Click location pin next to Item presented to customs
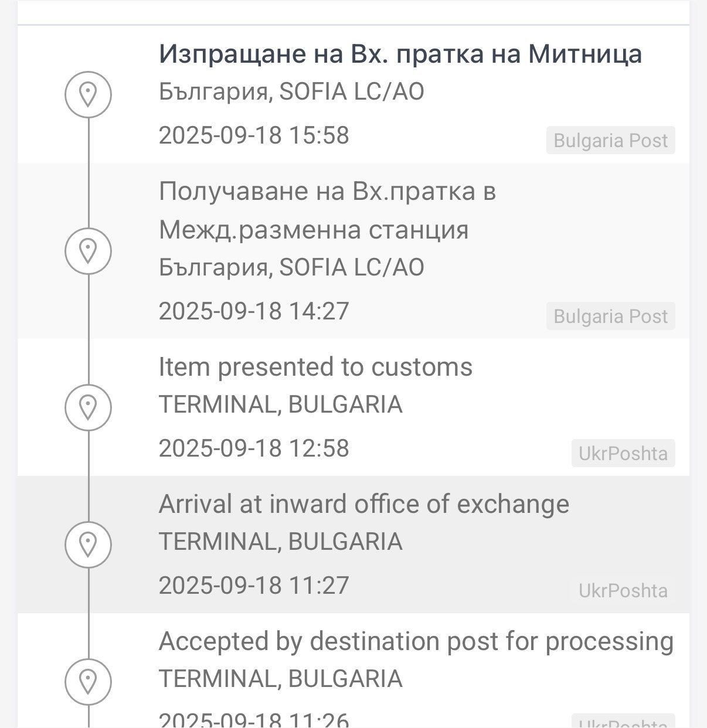Image resolution: width=707 pixels, height=728 pixels. 88,407
